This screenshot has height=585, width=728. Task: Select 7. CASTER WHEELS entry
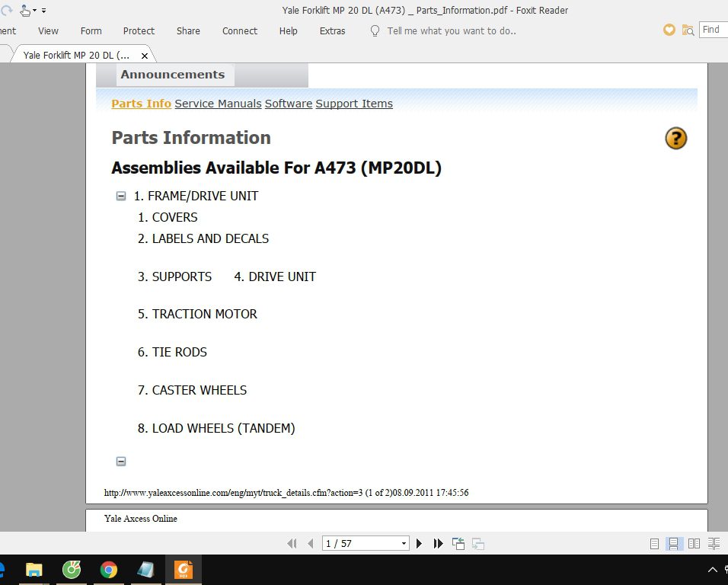192,391
